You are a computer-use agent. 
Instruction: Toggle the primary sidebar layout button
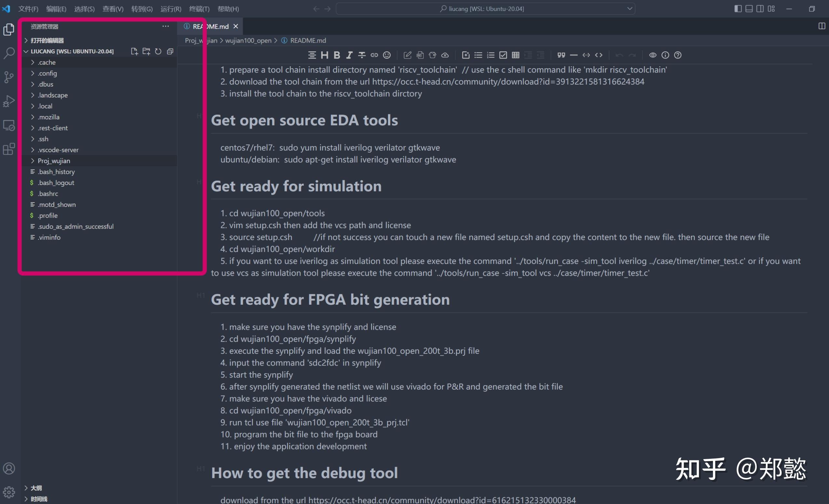pyautogui.click(x=738, y=9)
